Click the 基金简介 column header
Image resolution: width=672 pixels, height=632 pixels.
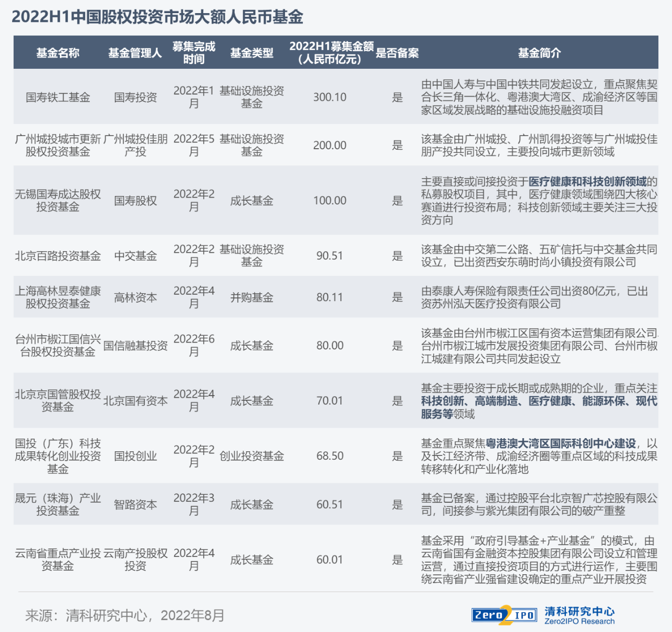pos(539,53)
